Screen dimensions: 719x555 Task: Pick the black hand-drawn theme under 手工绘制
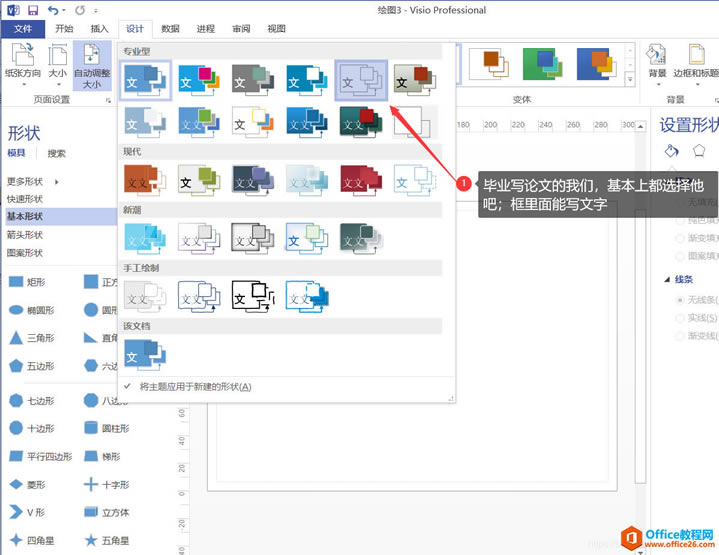pyautogui.click(x=253, y=297)
